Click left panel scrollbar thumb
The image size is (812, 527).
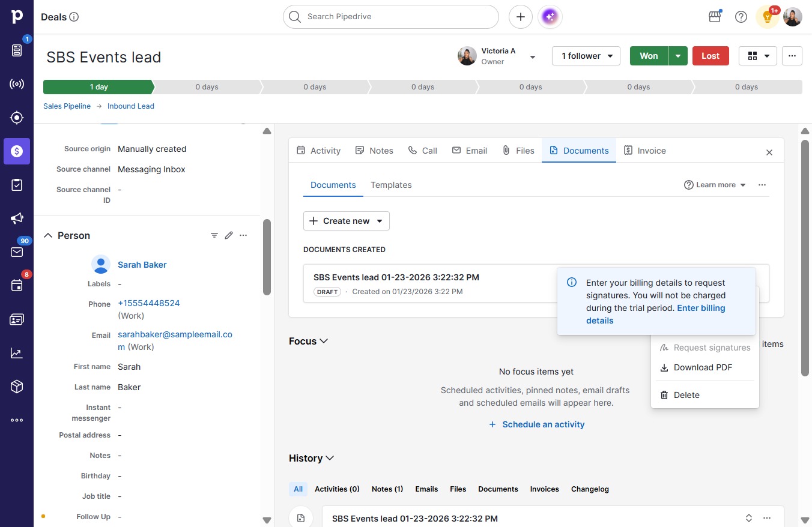click(x=267, y=257)
